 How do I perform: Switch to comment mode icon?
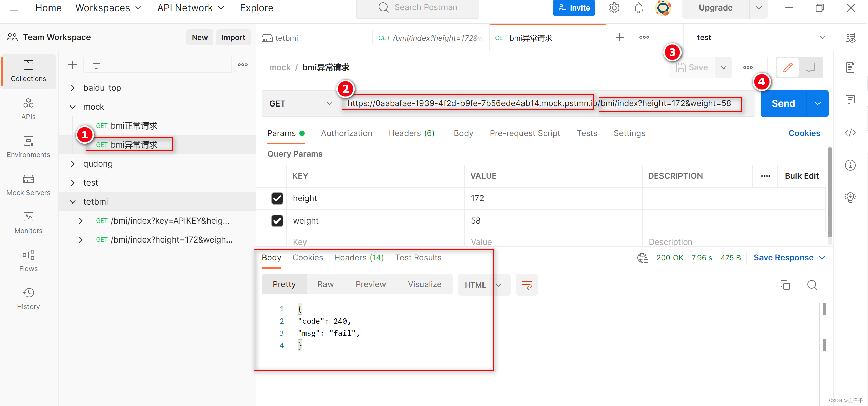[810, 67]
